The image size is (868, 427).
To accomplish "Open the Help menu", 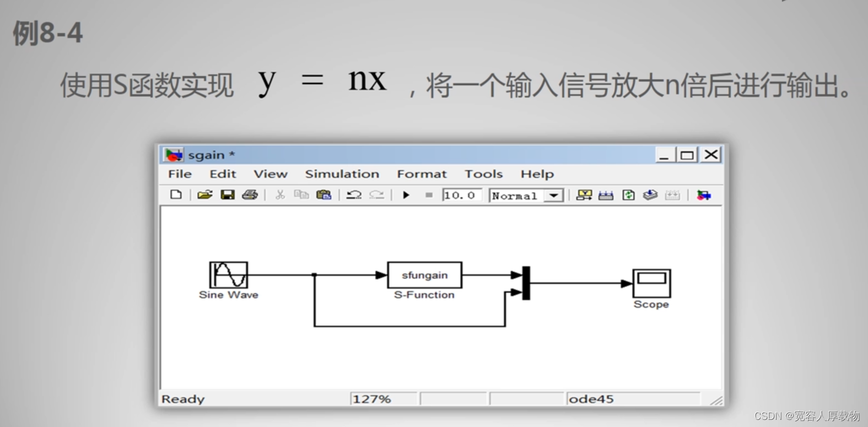I will click(x=537, y=174).
